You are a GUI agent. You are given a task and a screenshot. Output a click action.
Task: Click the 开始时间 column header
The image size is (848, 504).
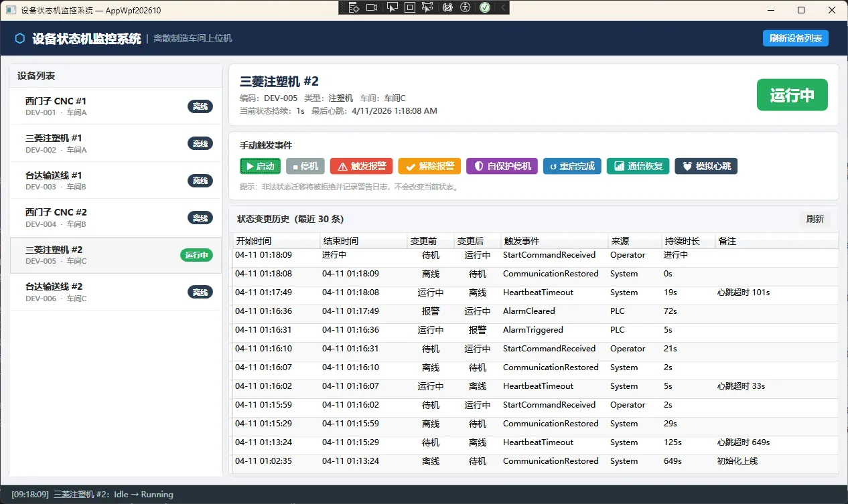point(276,241)
